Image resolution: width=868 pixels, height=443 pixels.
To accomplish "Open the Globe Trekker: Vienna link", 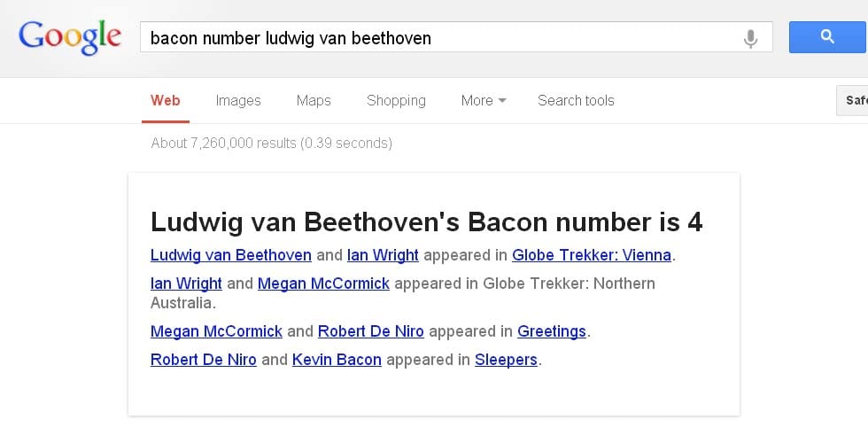I will click(x=592, y=255).
